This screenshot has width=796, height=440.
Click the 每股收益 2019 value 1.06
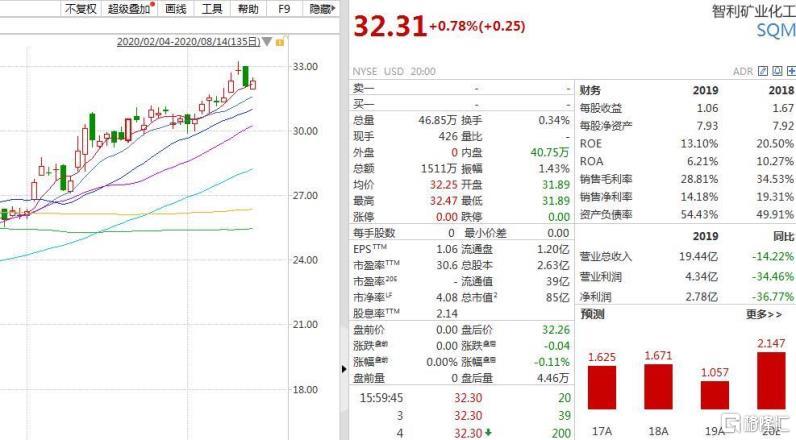(707, 108)
